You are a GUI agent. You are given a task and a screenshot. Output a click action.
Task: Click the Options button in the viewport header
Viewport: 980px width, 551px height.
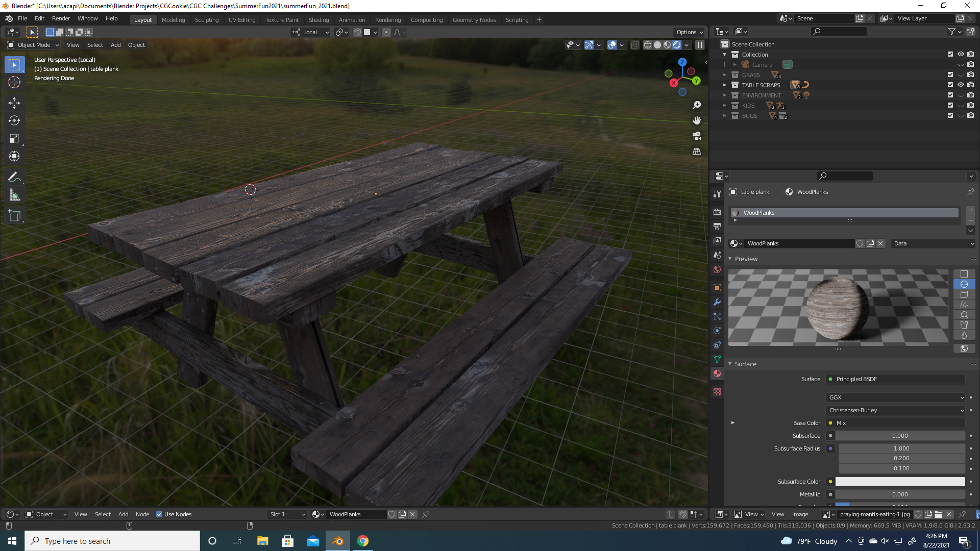coord(690,32)
